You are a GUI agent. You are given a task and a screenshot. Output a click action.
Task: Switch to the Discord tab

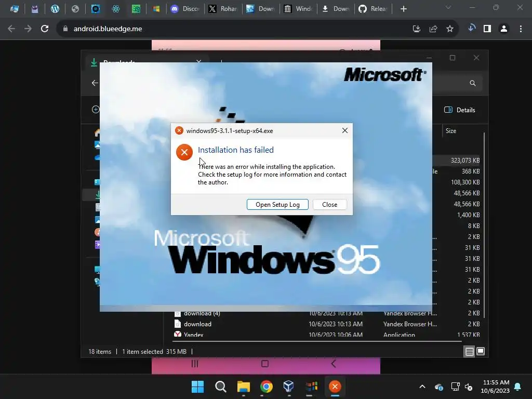(x=185, y=9)
